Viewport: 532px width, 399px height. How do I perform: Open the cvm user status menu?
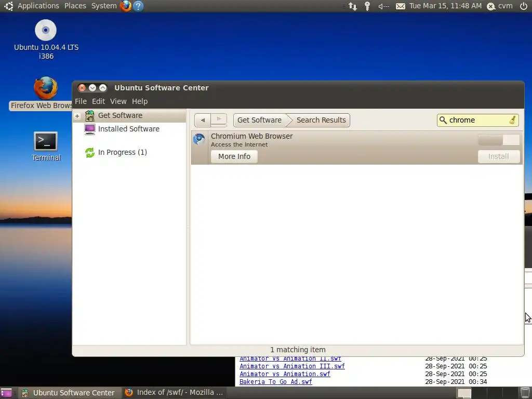[500, 6]
